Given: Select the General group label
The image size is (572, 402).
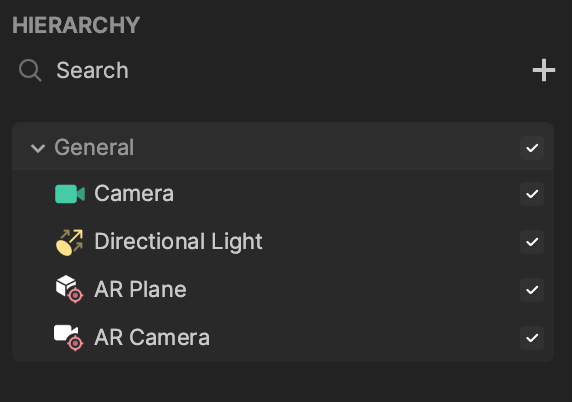Looking at the screenshot, I should coord(94,147).
